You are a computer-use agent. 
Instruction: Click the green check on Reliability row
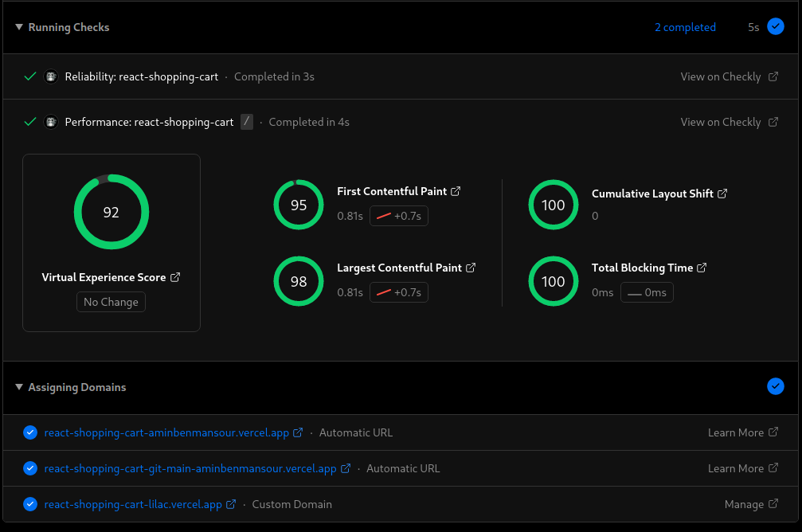pyautogui.click(x=30, y=76)
